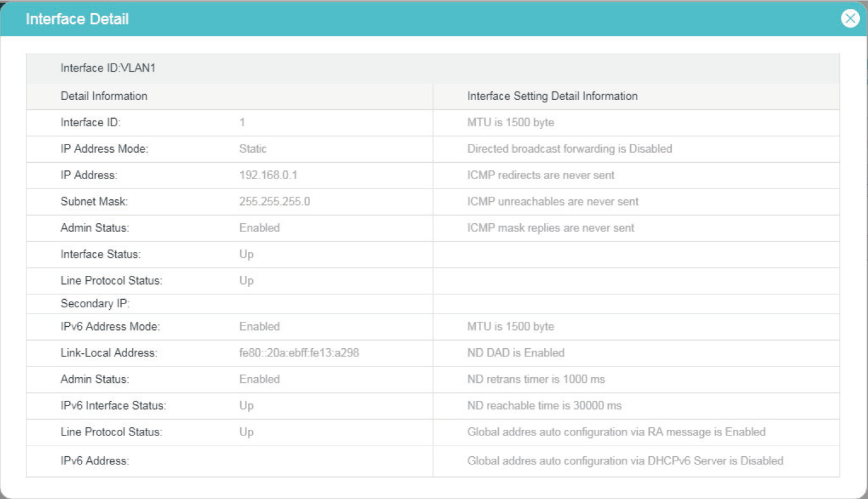Click the Interface Status: label
The image size is (868, 499).
tap(101, 255)
